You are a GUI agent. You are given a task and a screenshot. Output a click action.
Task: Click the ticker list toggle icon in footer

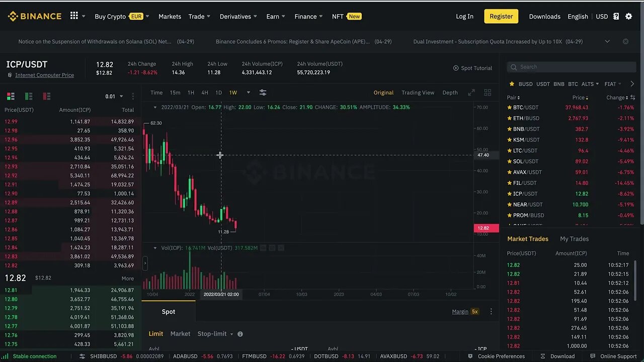tap(83, 356)
